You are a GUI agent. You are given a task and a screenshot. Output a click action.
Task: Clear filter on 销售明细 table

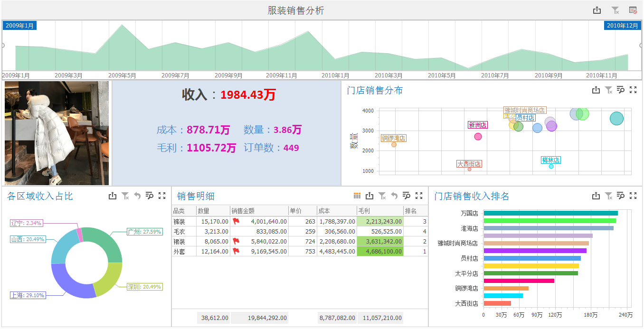tap(382, 196)
